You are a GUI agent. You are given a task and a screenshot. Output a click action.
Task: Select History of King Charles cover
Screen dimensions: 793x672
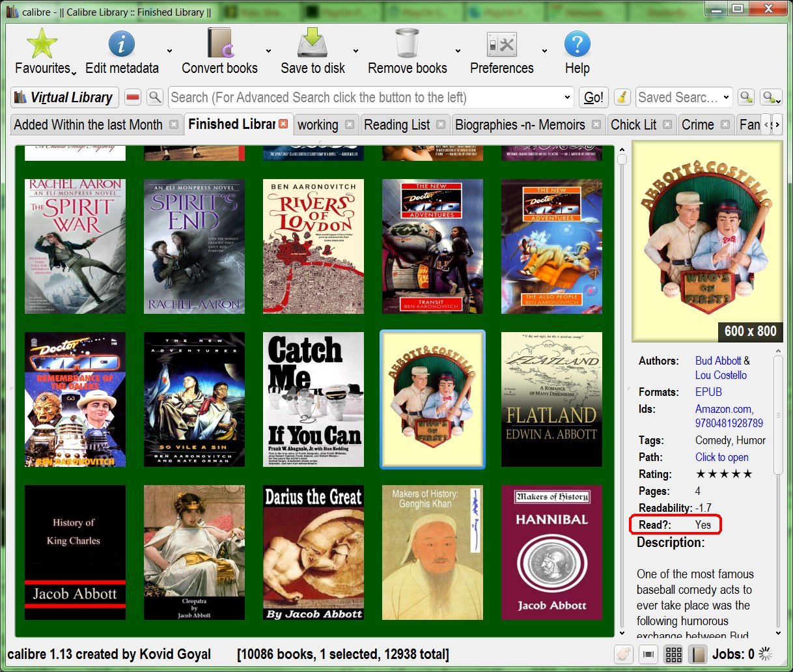tap(75, 552)
